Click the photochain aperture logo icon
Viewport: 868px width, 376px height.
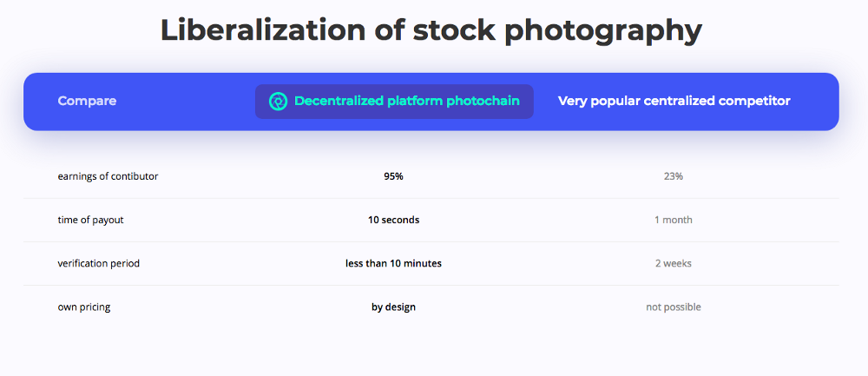pos(278,102)
